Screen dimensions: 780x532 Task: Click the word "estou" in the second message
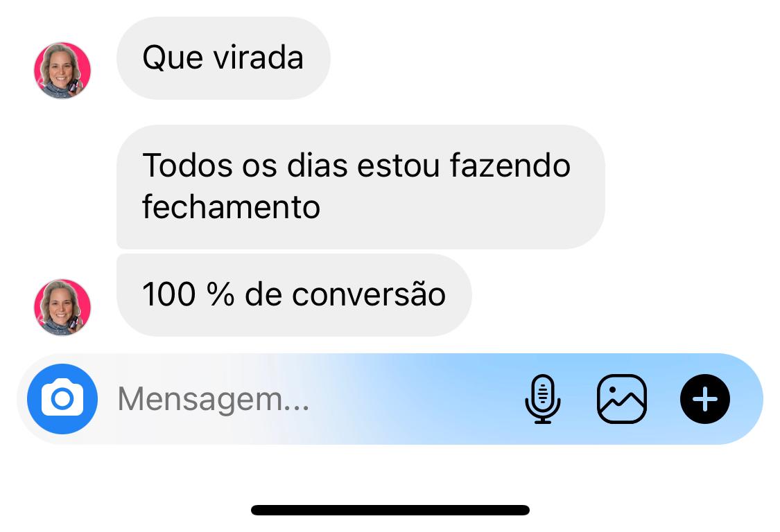399,166
